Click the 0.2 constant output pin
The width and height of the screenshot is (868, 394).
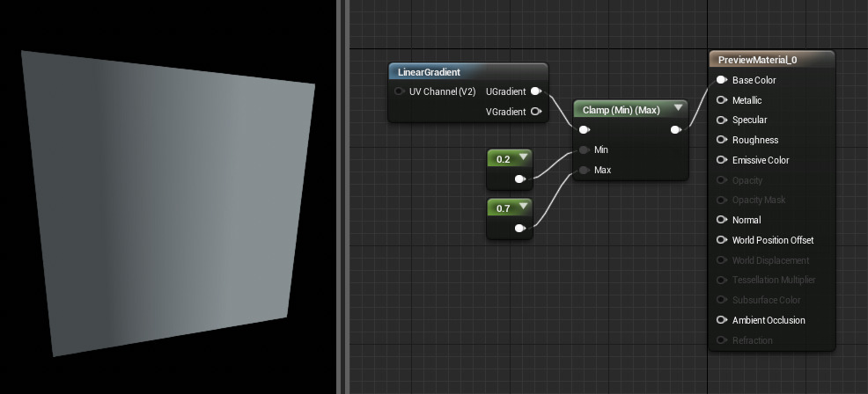click(520, 179)
